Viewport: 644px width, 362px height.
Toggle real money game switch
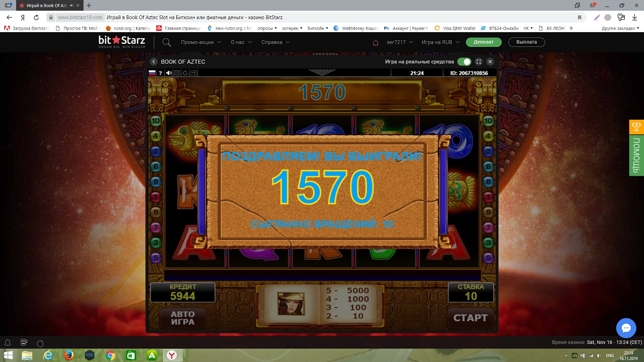pyautogui.click(x=464, y=62)
